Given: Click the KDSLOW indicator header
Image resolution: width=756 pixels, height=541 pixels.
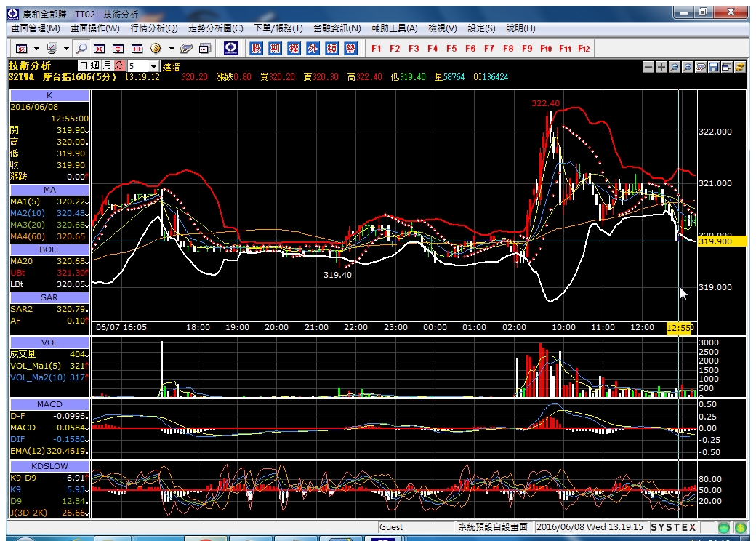Looking at the screenshot, I should 49,466.
